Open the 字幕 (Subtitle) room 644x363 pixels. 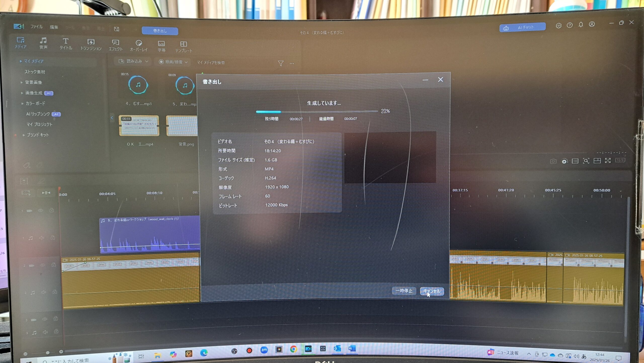click(x=162, y=47)
